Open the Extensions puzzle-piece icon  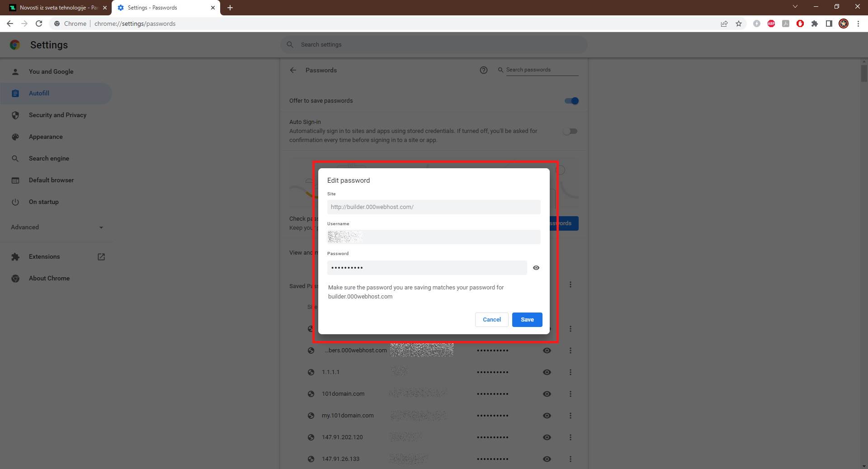coord(815,24)
